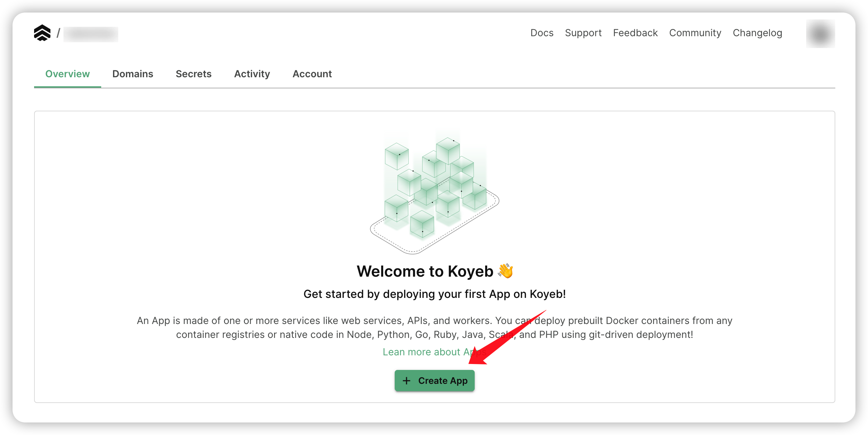Open the Secrets tab
The height and width of the screenshot is (435, 868).
(x=194, y=74)
